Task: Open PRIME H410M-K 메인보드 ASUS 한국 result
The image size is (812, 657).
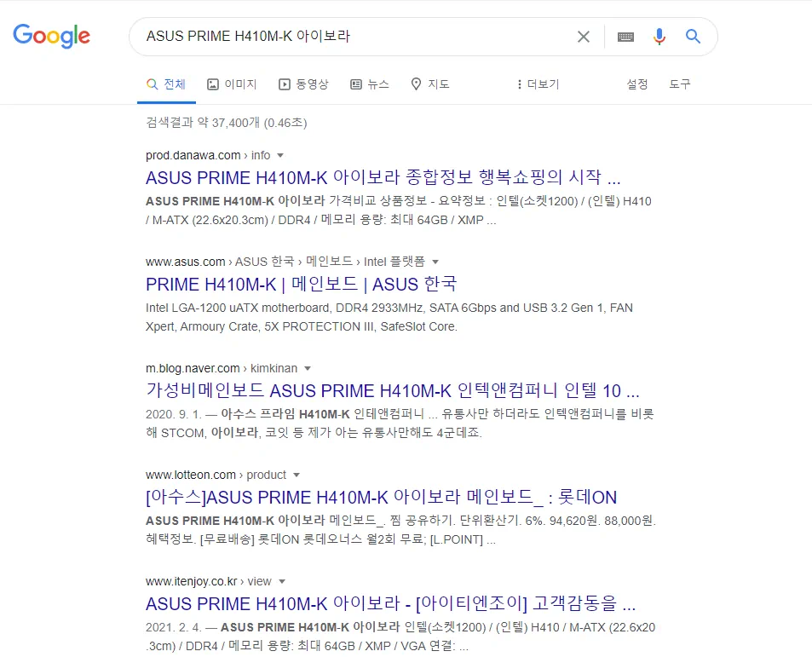Action: (x=301, y=285)
